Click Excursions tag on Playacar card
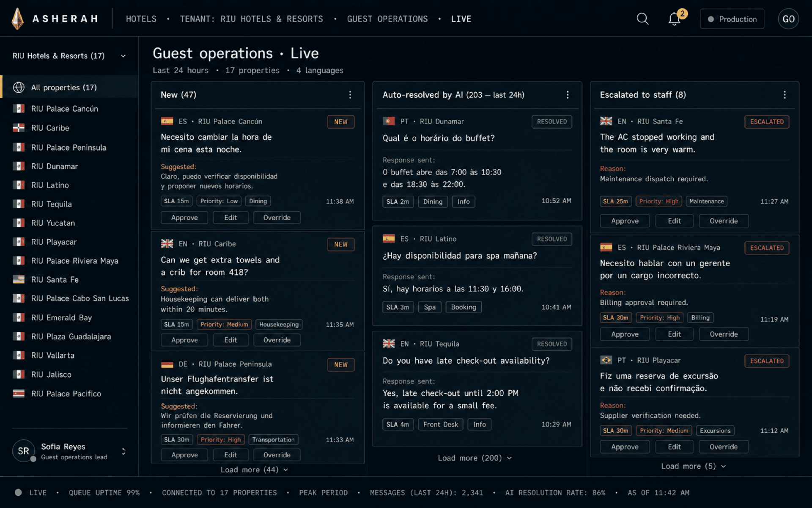Screen dimensions: 812x508 tap(715, 431)
